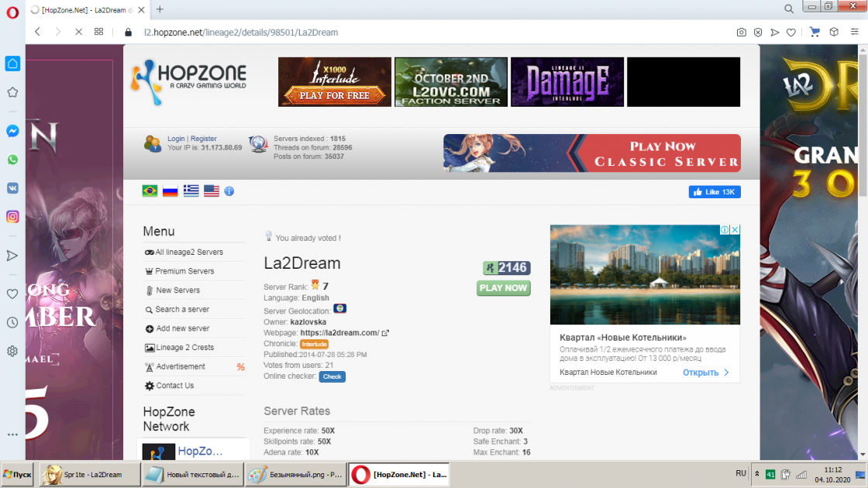Open the shopping cart icon in the toolbar
This screenshot has width=868, height=488.
pos(815,33)
